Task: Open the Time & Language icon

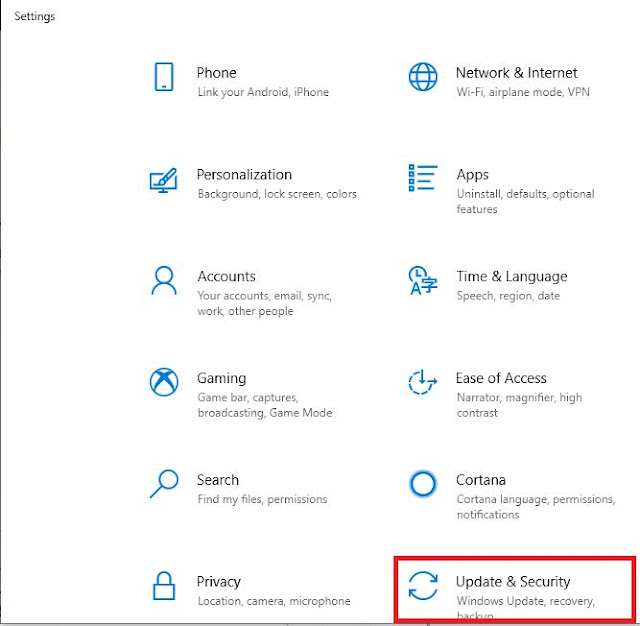Action: [x=423, y=280]
